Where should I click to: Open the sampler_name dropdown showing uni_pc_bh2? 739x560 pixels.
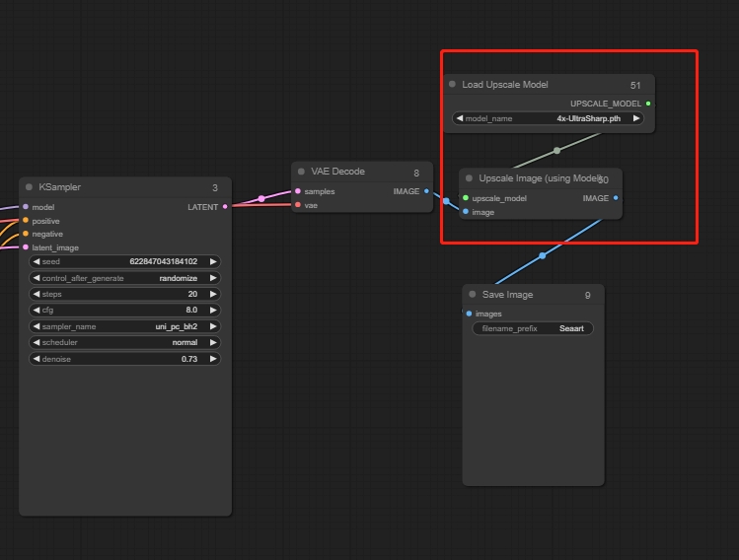(124, 326)
